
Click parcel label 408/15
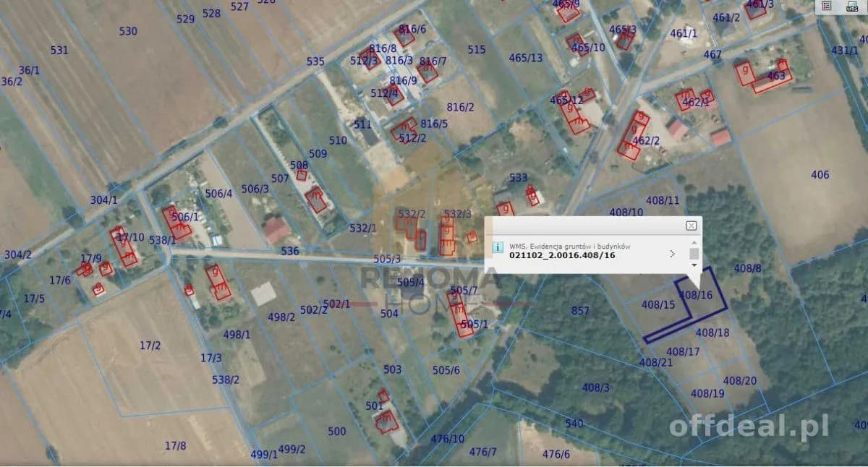pyautogui.click(x=658, y=305)
